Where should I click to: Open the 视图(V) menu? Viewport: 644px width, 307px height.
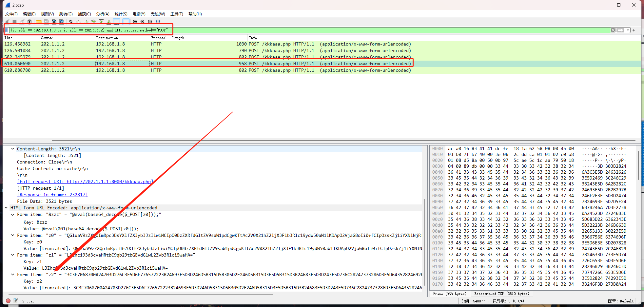pos(47,14)
